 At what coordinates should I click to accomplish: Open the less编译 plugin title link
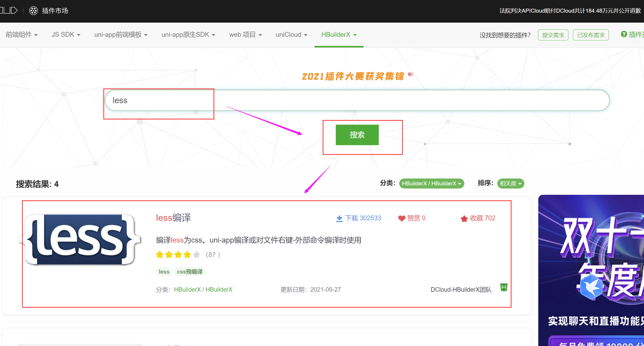tap(173, 218)
